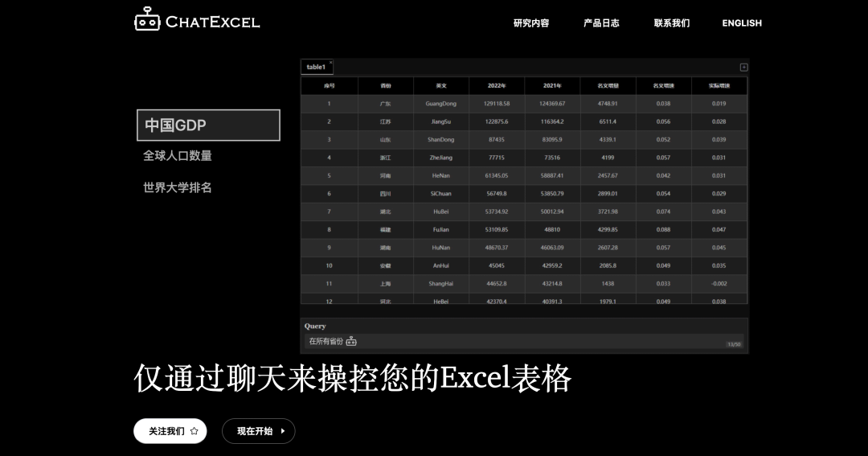The height and width of the screenshot is (456, 868).
Task: Click the 名义增速 column header
Action: point(664,86)
